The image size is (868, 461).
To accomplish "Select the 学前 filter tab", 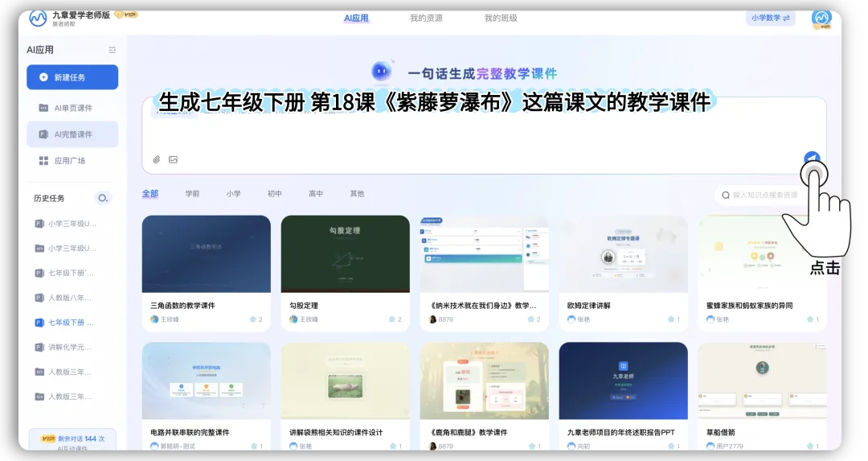I will click(x=192, y=193).
